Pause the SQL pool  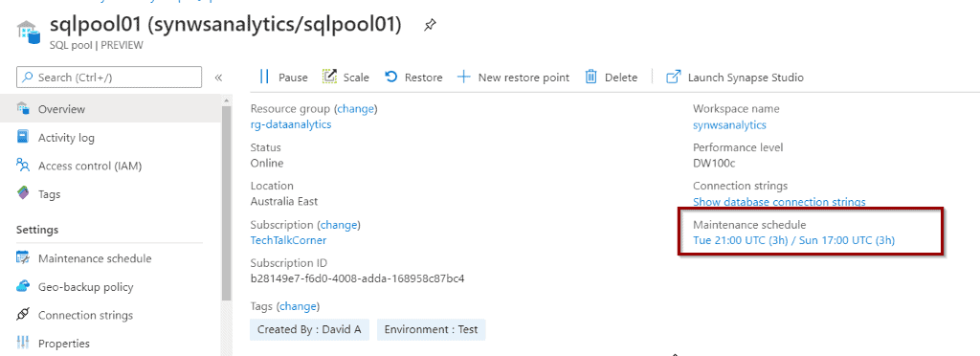(x=283, y=78)
